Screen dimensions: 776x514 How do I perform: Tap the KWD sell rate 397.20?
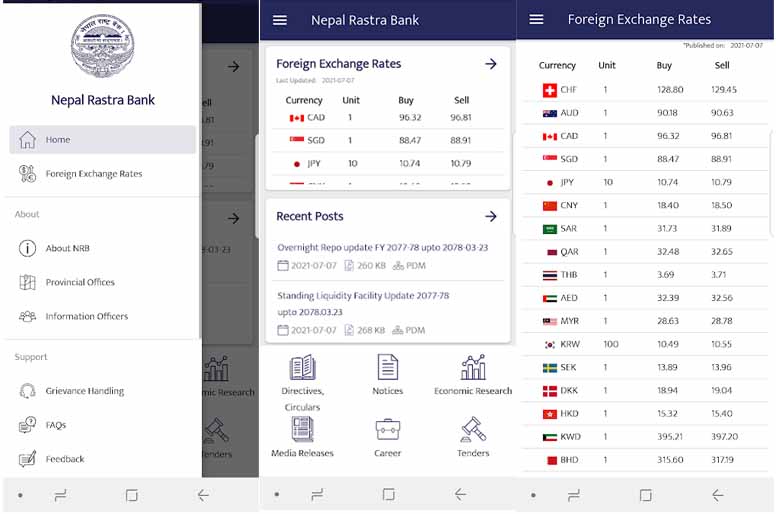pyautogui.click(x=724, y=437)
